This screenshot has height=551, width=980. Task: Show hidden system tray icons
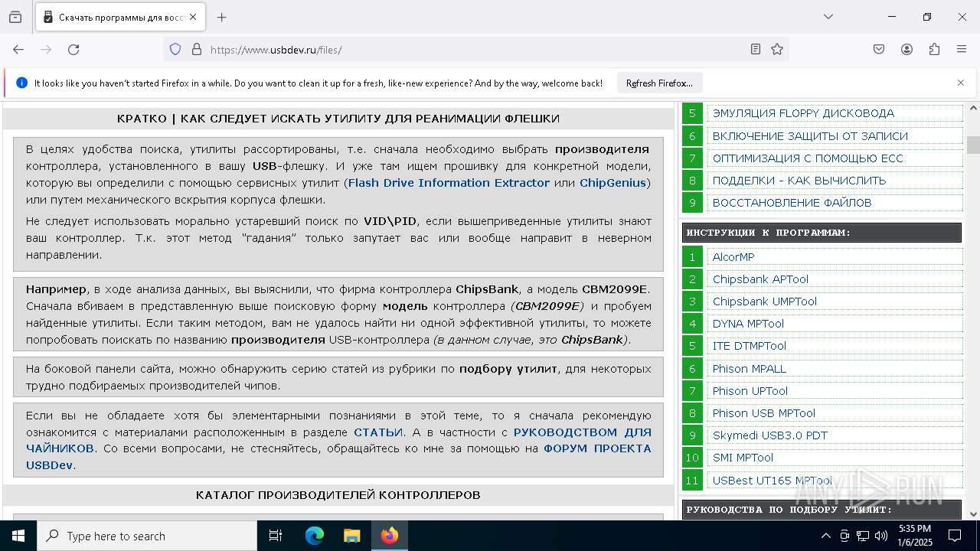(825, 536)
